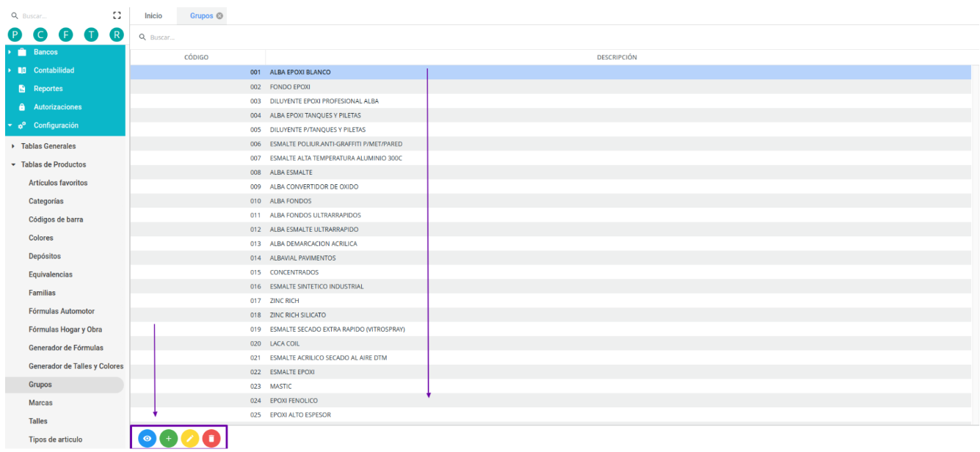Click the fullscreen icon beside sidebar search
Viewport: 980px width, 452px height.
pyautogui.click(x=116, y=15)
